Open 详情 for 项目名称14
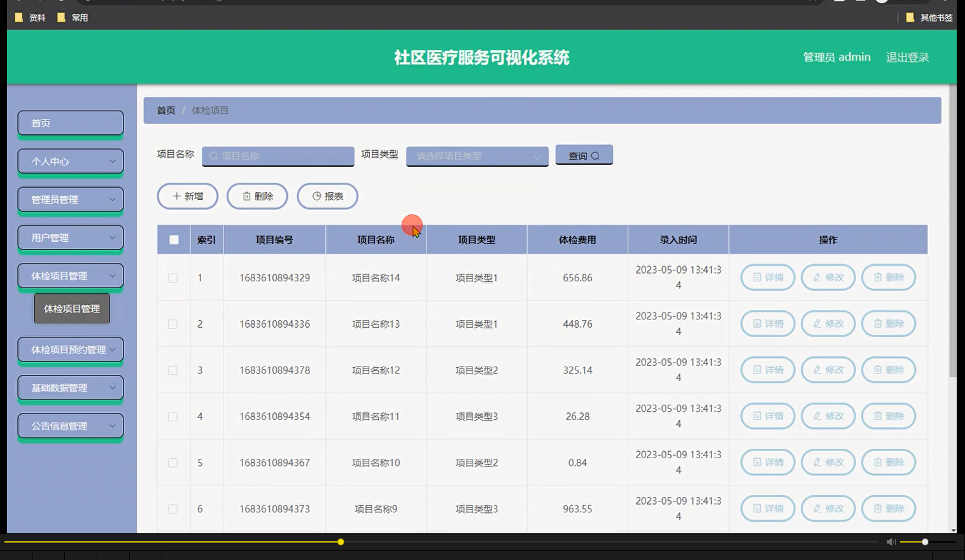This screenshot has width=965, height=560. 767,277
